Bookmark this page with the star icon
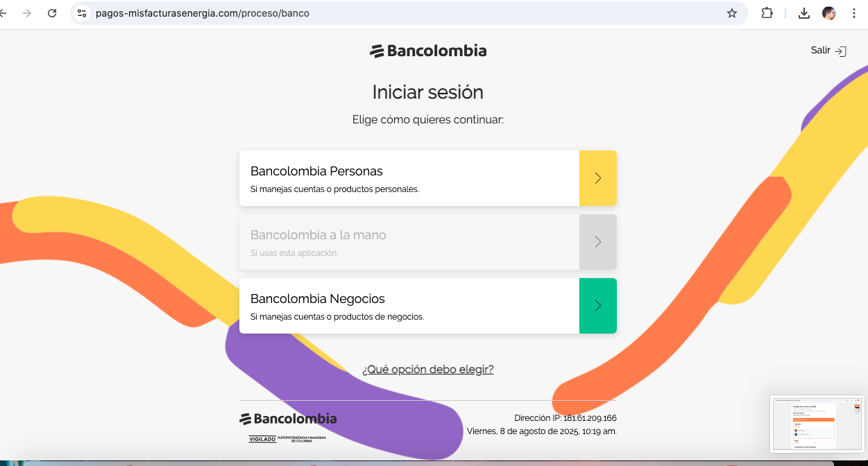The height and width of the screenshot is (466, 868). 731,13
